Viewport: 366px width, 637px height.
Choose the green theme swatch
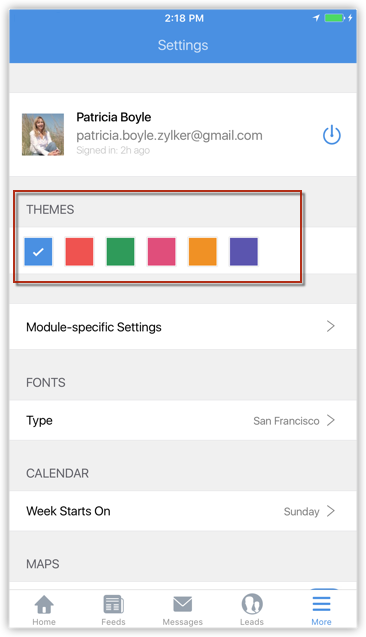click(120, 252)
